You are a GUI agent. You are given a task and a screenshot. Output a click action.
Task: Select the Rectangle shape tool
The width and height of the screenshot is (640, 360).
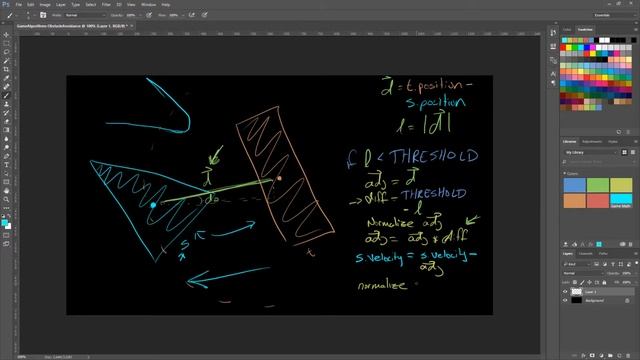coord(6,182)
